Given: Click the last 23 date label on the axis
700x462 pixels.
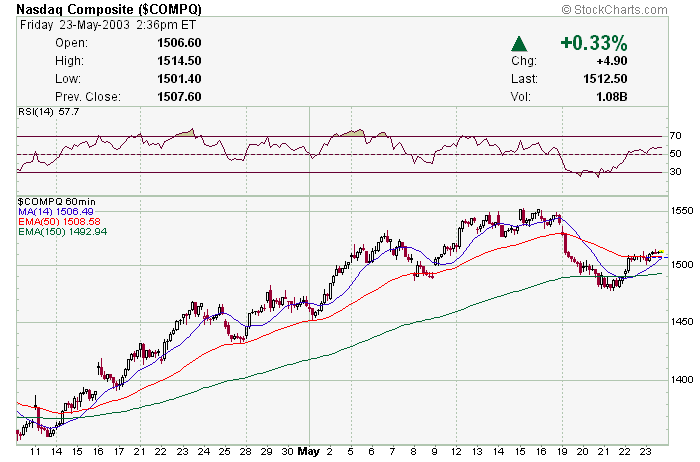Looking at the screenshot, I should pyautogui.click(x=646, y=452).
